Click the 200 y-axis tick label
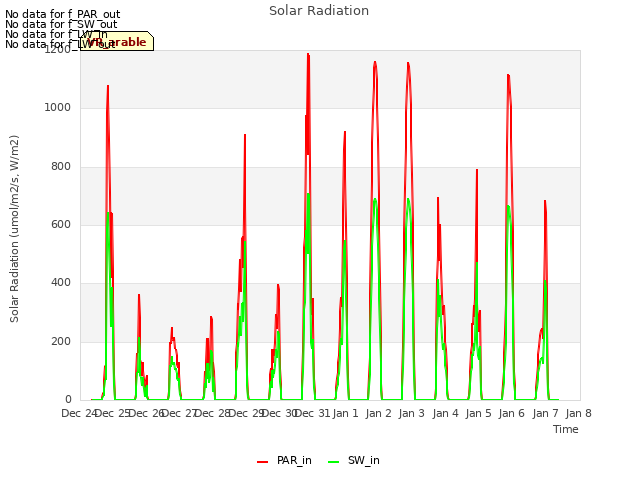 [61, 341]
